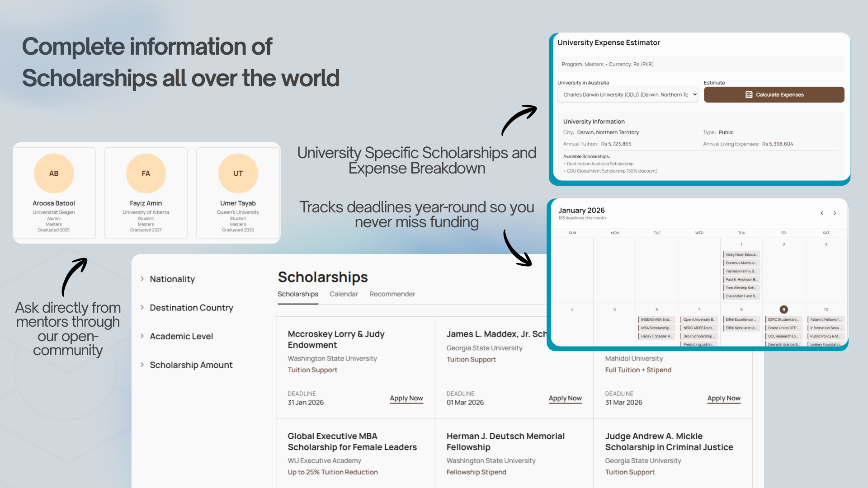The height and width of the screenshot is (488, 868).
Task: Open Erasmus Mundus calendar event
Action: click(741, 263)
